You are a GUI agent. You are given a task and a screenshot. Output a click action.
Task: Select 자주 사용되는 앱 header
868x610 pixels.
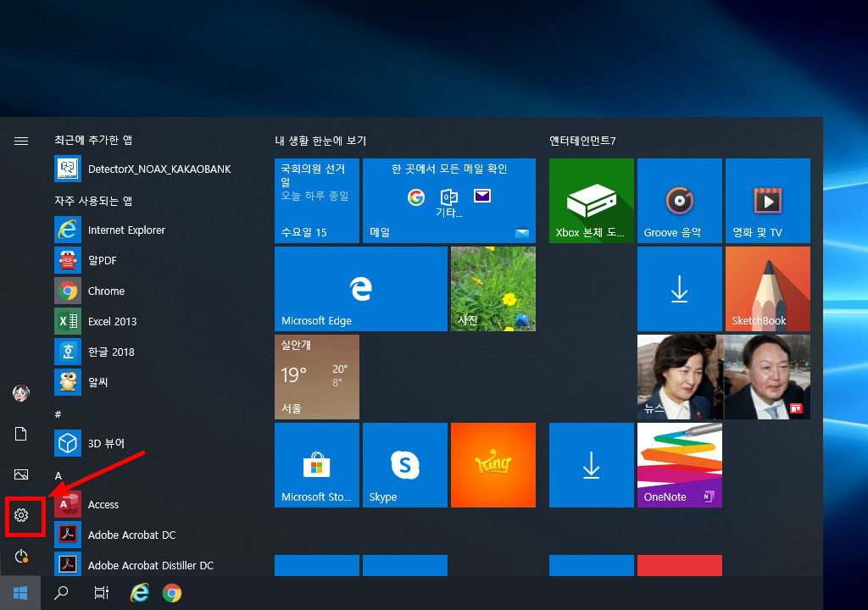(93, 201)
